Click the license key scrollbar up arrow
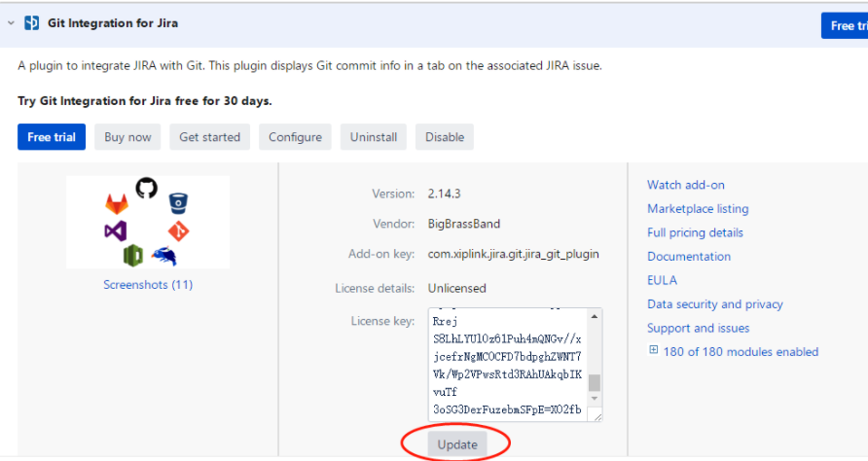The width and height of the screenshot is (868, 461). click(x=594, y=316)
